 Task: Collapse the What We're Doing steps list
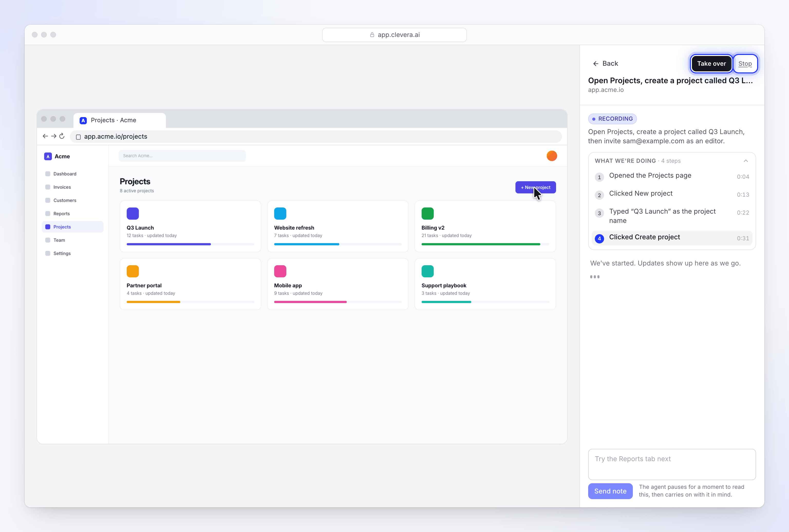tap(746, 161)
